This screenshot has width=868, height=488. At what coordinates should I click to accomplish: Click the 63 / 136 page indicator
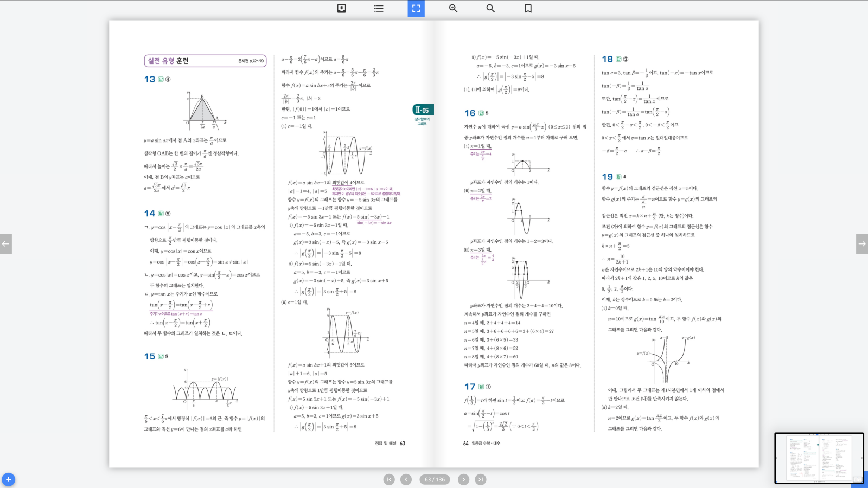(x=435, y=479)
